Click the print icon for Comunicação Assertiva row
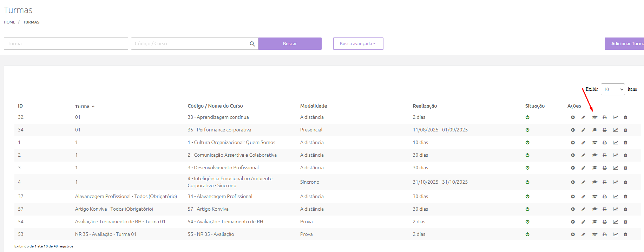 [x=605, y=155]
